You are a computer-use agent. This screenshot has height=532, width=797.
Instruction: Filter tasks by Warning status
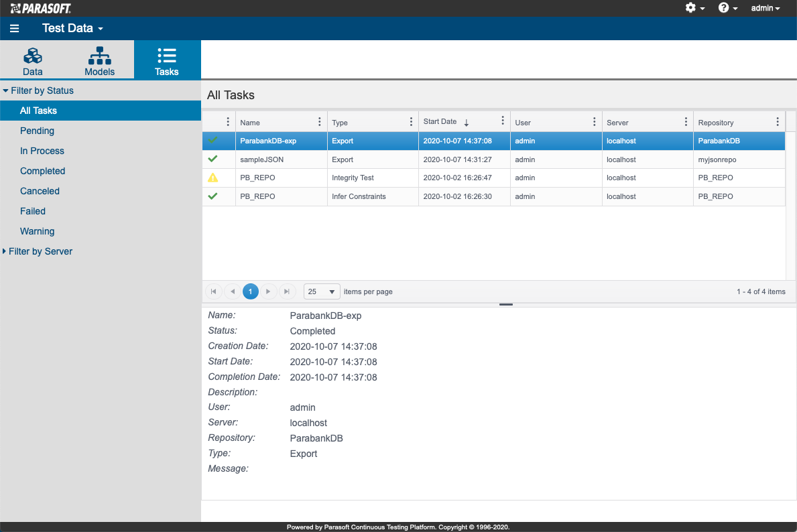[37, 231]
